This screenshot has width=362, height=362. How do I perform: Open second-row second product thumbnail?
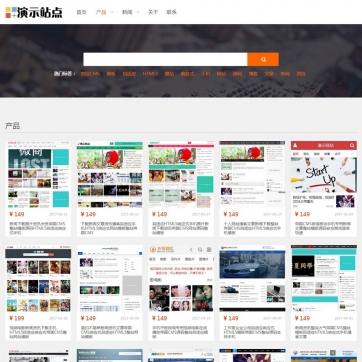pyautogui.click(x=110, y=279)
